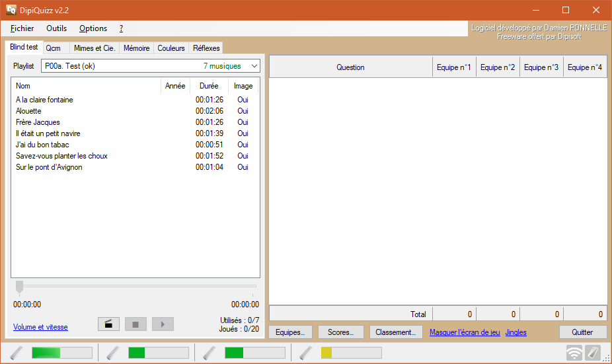
Task: Switch to the Mémoire tab
Action: 136,48
